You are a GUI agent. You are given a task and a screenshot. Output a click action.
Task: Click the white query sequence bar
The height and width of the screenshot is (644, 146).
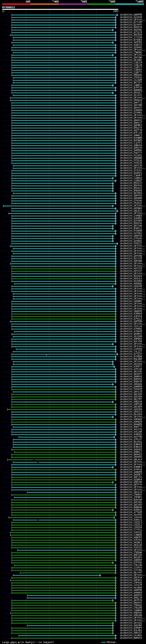tap(60, 10)
